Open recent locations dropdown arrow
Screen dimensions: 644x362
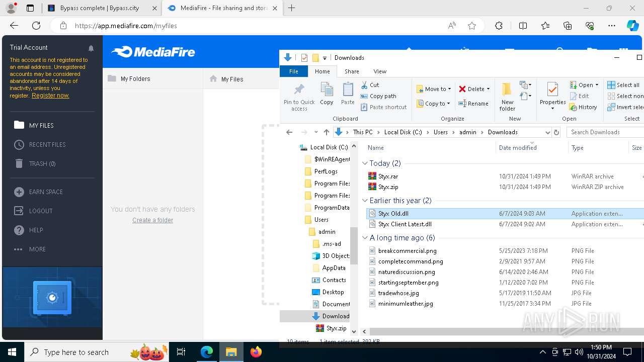(316, 132)
